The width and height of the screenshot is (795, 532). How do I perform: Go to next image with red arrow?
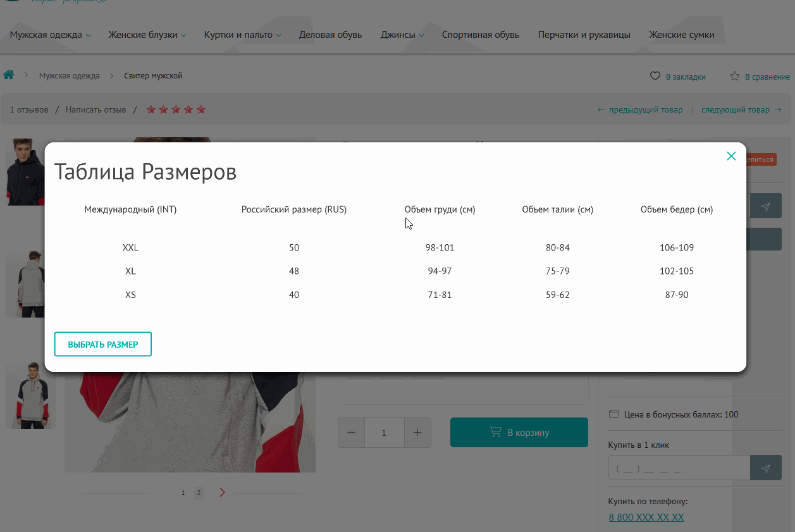coord(222,493)
